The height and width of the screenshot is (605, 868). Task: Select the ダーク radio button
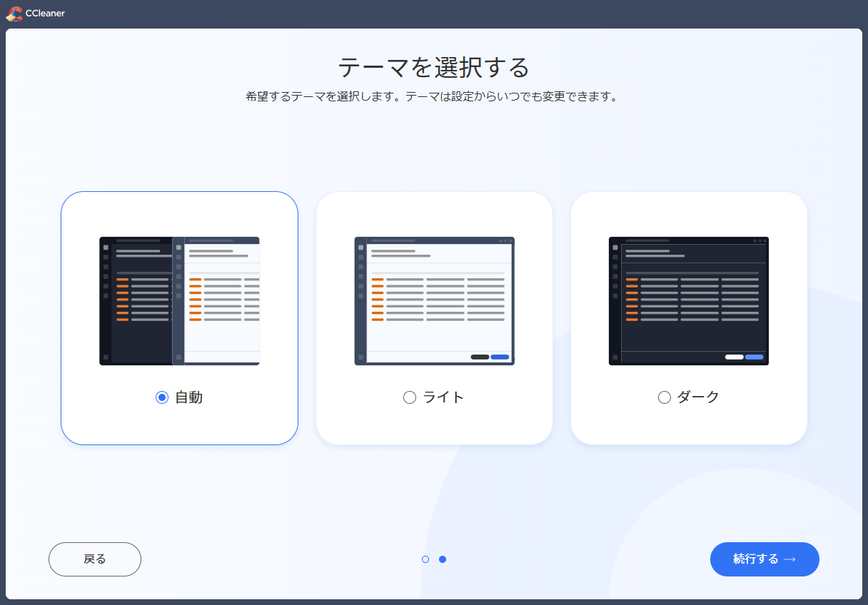[x=665, y=397]
